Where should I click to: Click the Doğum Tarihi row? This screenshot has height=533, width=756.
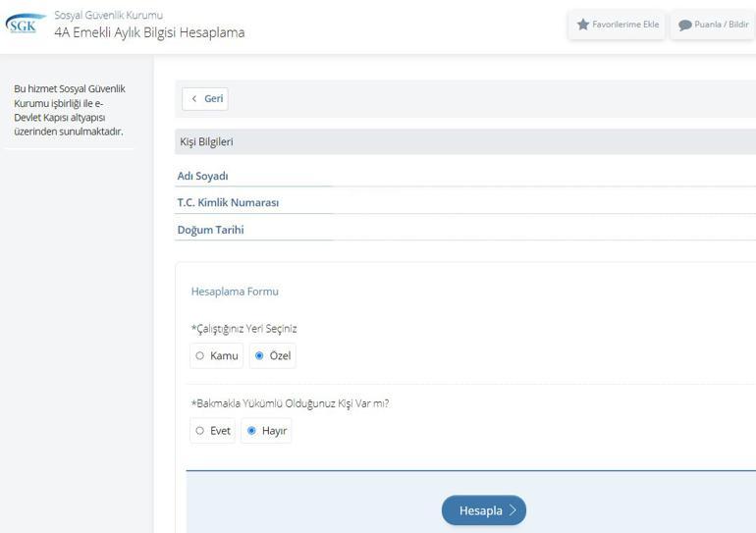(210, 230)
